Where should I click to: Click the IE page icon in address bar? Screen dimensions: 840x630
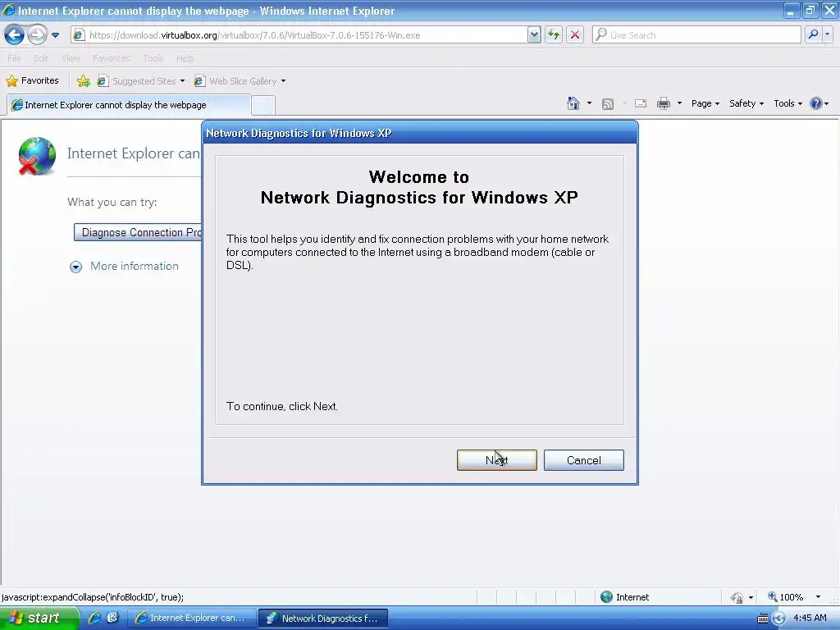click(79, 35)
